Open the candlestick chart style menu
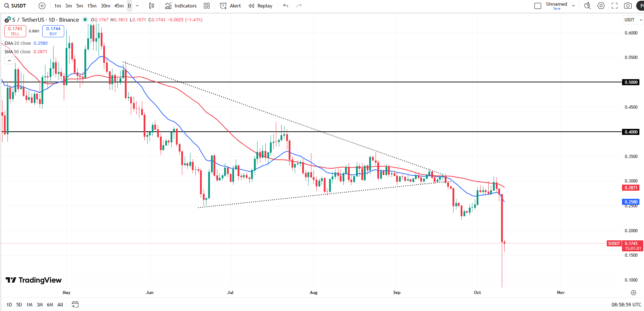Viewport: 644px width, 311px height. tap(151, 6)
